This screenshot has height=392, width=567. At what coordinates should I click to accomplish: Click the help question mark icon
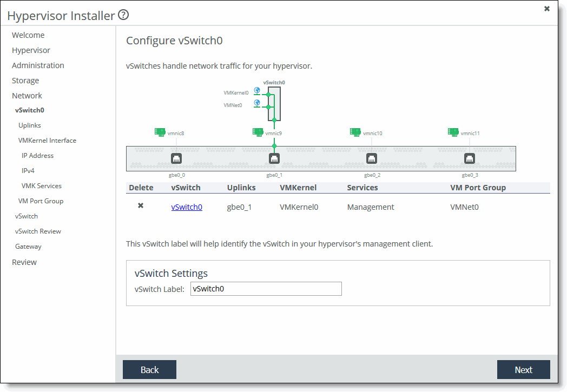pyautogui.click(x=123, y=16)
